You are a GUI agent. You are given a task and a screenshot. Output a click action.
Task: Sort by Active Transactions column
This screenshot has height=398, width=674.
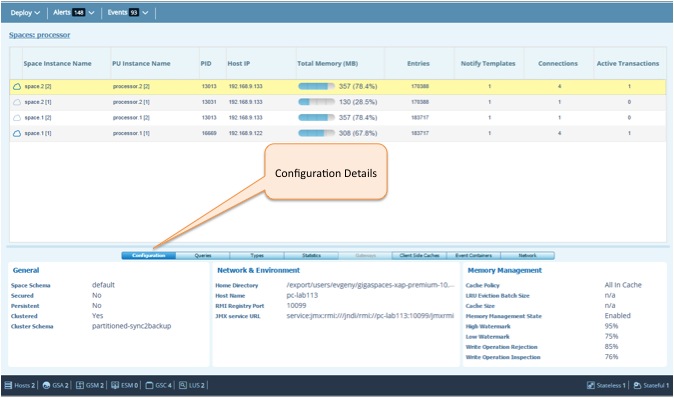(x=628, y=64)
